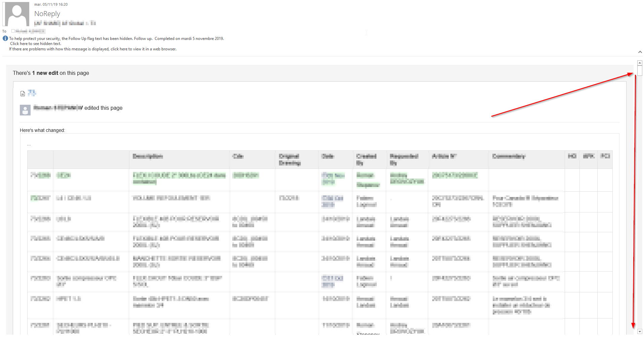Click the blue info icon on the security notice

coord(5,38)
